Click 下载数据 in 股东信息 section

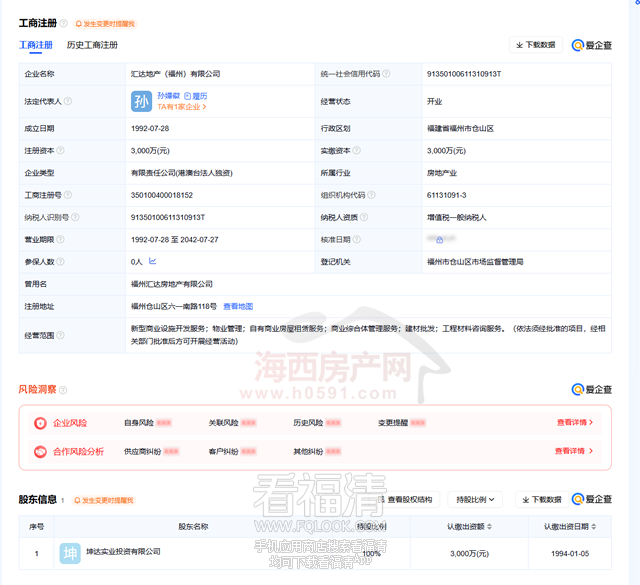[542, 499]
